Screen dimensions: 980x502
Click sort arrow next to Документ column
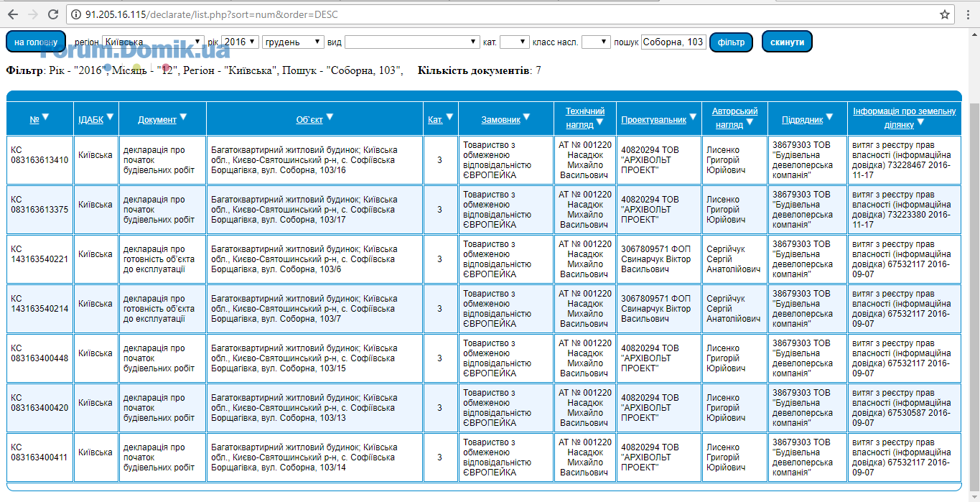[183, 117]
